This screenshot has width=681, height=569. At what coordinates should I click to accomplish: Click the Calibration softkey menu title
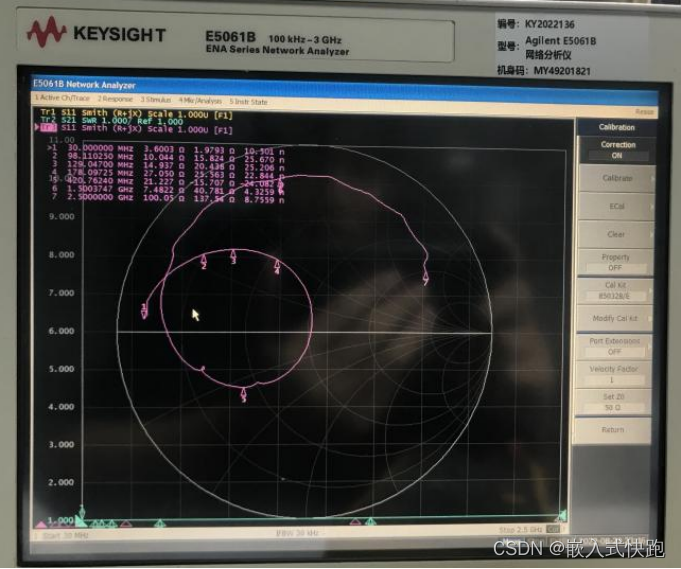617,127
